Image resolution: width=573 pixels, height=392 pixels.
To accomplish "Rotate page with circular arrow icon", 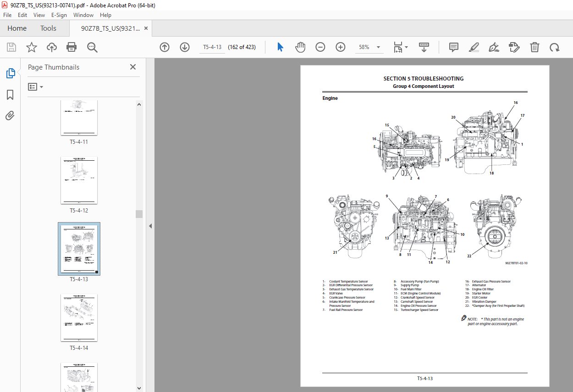I will click(555, 47).
